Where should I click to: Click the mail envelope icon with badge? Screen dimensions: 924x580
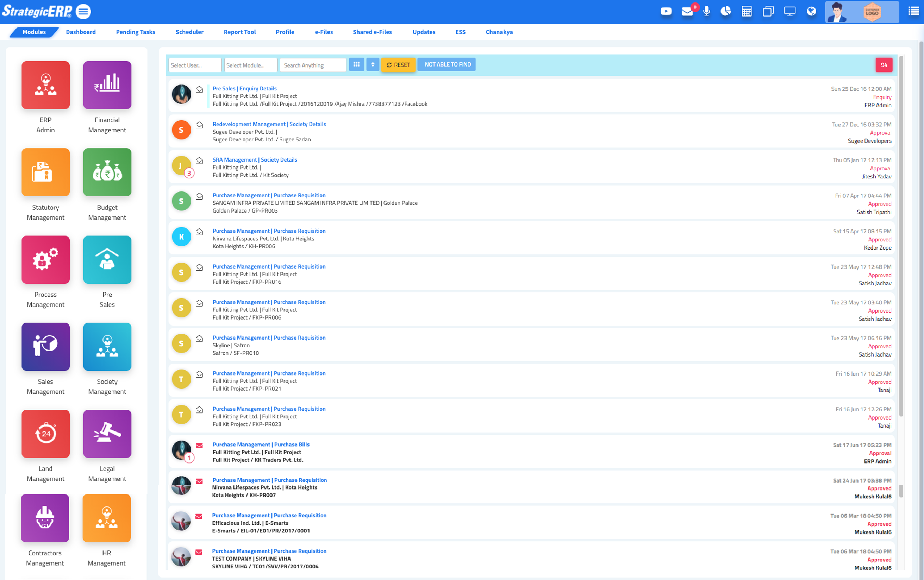(x=687, y=12)
